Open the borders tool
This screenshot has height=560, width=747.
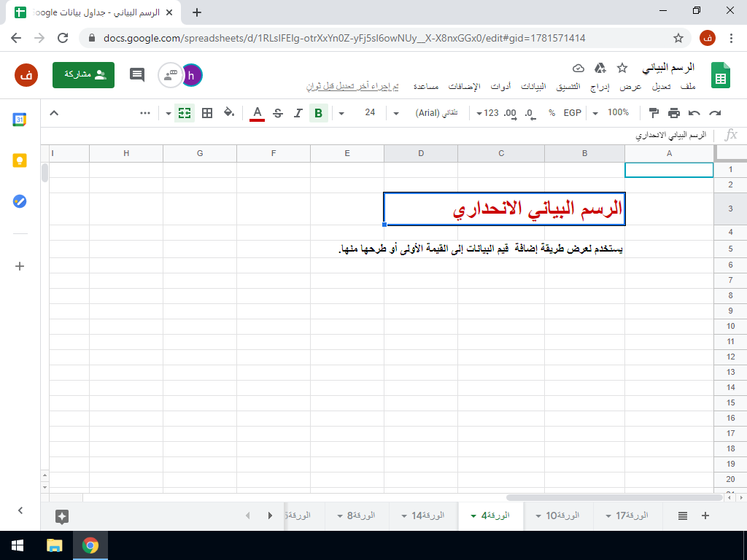tap(206, 113)
